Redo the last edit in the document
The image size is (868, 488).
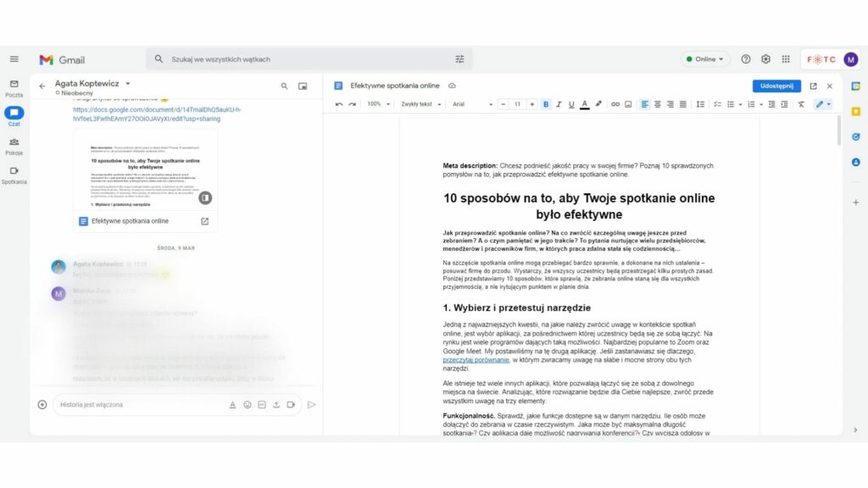point(352,104)
